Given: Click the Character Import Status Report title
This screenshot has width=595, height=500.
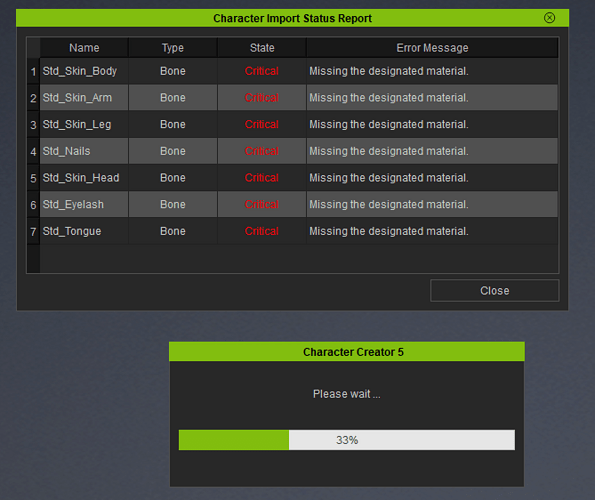Looking at the screenshot, I should tap(292, 18).
